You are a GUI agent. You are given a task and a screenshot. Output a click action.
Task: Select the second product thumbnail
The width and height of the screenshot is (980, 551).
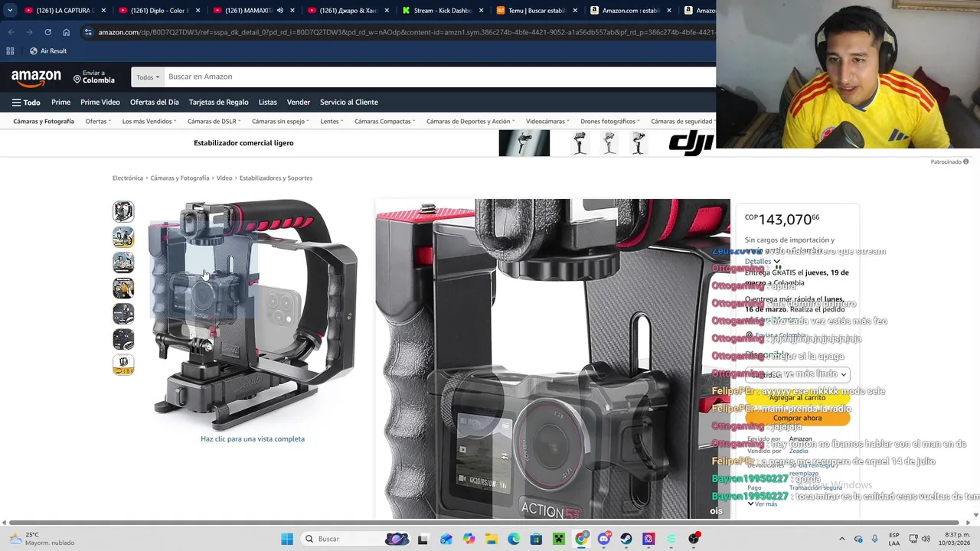[x=123, y=237]
